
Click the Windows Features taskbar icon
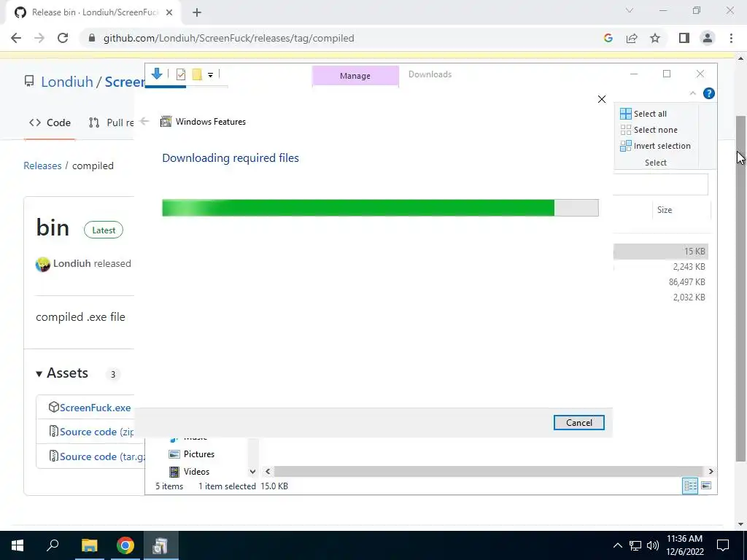point(161,545)
